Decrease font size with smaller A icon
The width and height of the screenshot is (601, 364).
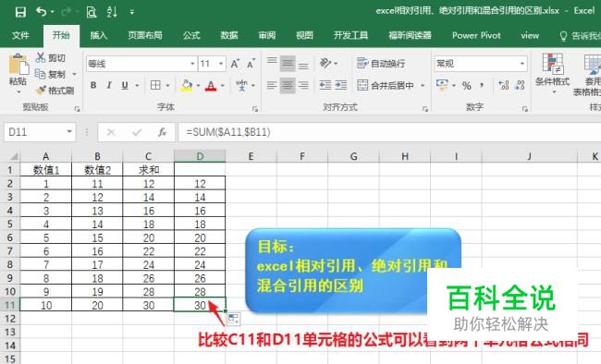coord(251,64)
